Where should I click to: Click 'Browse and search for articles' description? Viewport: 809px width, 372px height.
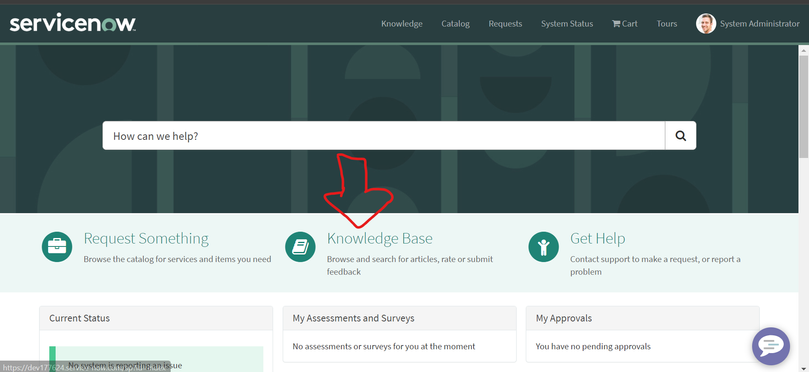click(x=410, y=265)
